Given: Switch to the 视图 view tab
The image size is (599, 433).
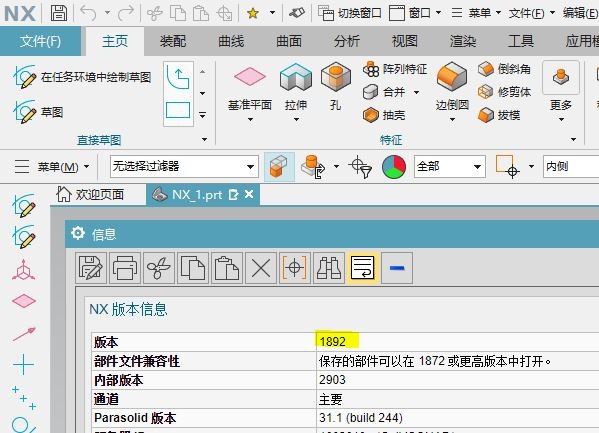Looking at the screenshot, I should 405,41.
